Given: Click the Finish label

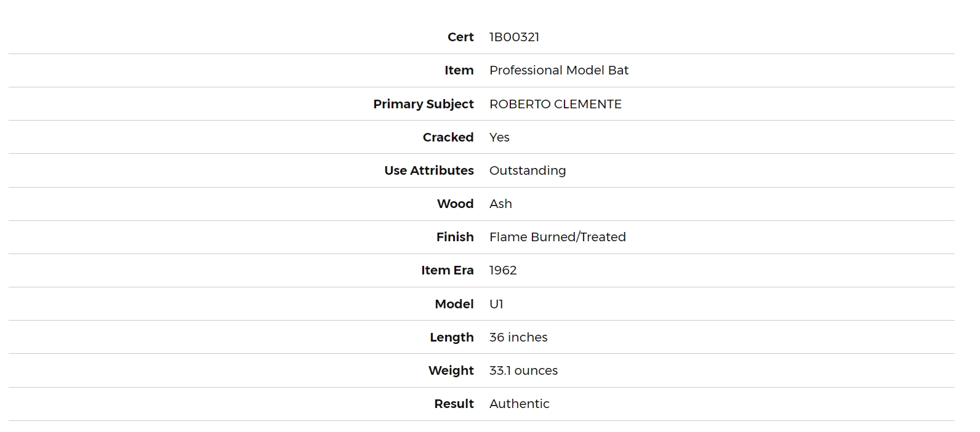Looking at the screenshot, I should (x=455, y=237).
